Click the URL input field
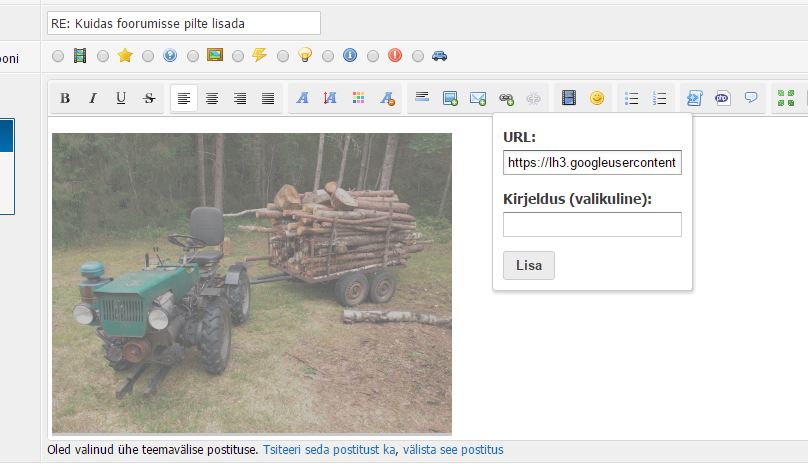Screen dimensions: 808x464 (592, 162)
